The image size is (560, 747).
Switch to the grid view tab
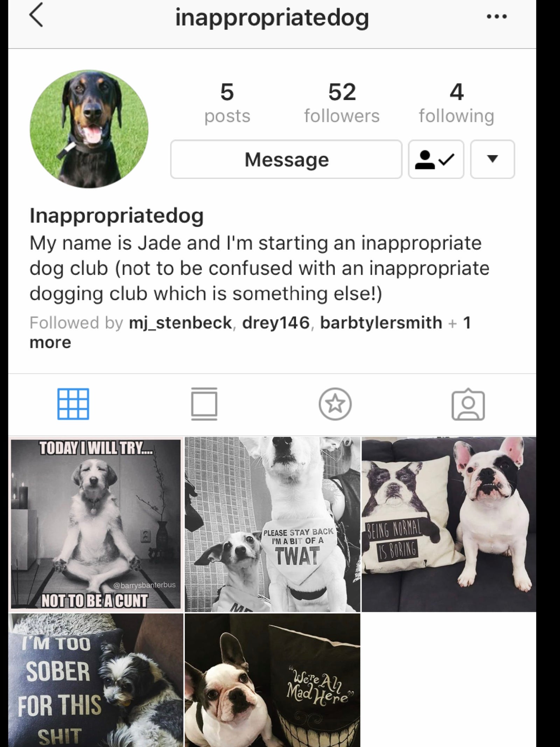[x=73, y=404]
